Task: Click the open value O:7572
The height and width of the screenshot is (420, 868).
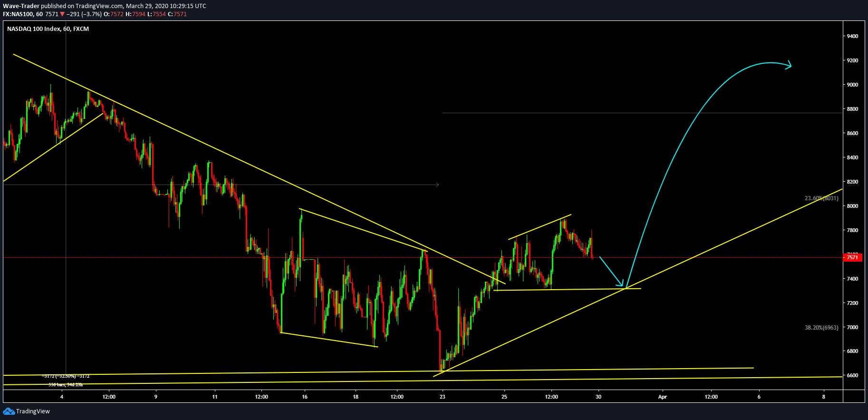Action: tap(114, 14)
